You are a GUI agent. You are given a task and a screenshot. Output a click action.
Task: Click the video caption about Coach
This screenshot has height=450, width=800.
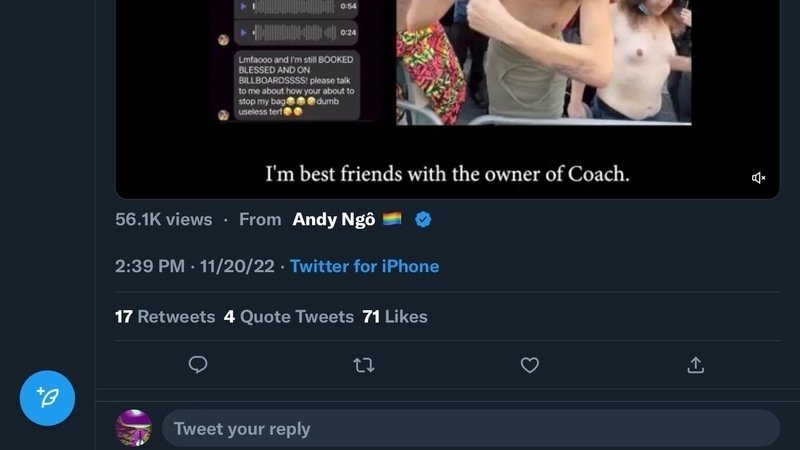coord(447,173)
